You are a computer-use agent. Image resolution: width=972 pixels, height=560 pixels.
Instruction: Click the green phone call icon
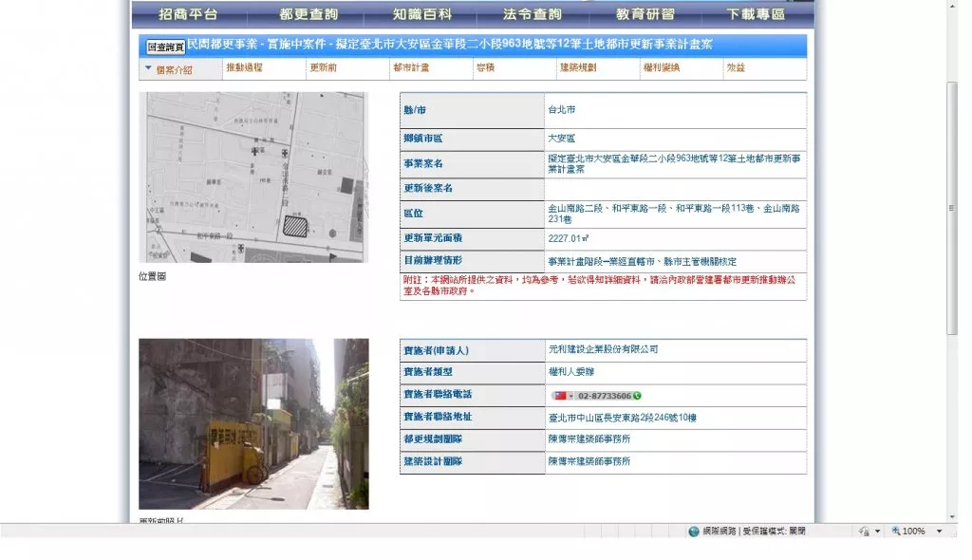637,396
